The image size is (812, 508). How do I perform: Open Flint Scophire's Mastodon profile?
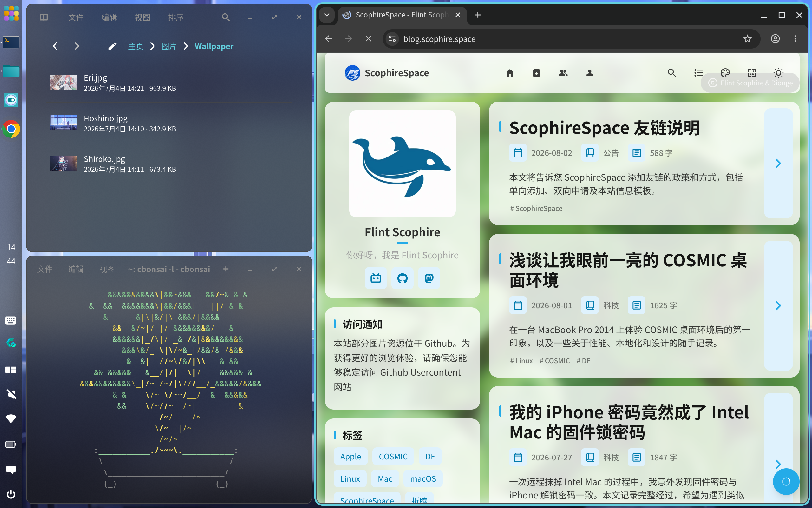tap(429, 278)
